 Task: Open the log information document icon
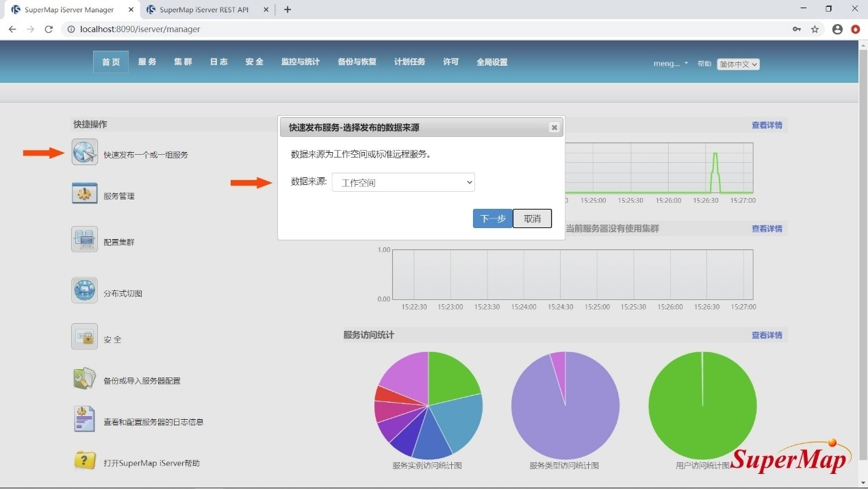coord(85,419)
